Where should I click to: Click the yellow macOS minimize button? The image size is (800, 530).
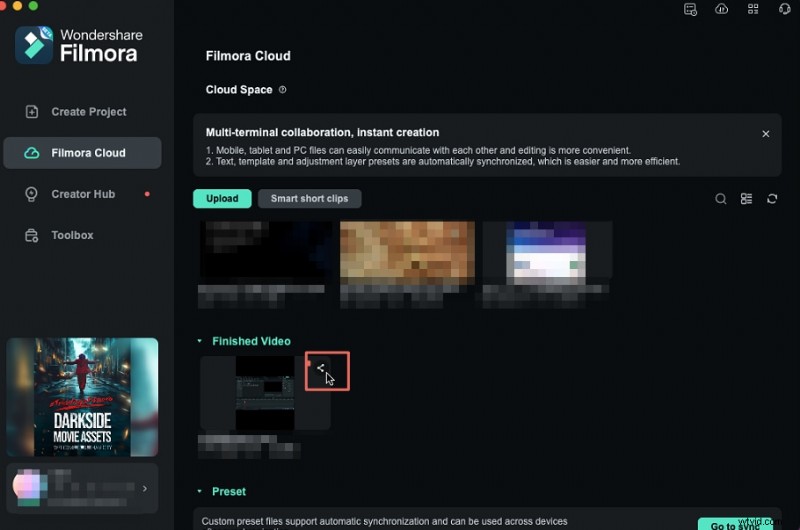[17, 6]
